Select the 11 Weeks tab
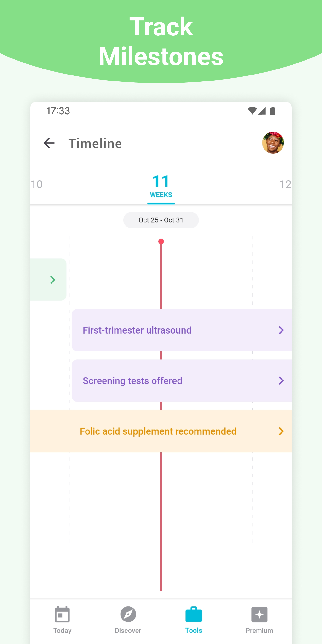Viewport: 322px width, 644px height. point(161,186)
